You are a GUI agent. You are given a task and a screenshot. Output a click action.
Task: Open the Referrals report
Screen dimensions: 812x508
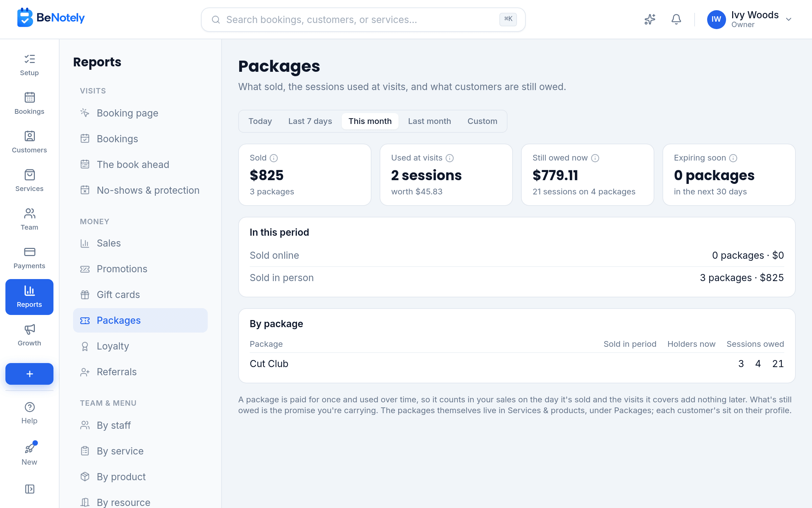pos(140,372)
